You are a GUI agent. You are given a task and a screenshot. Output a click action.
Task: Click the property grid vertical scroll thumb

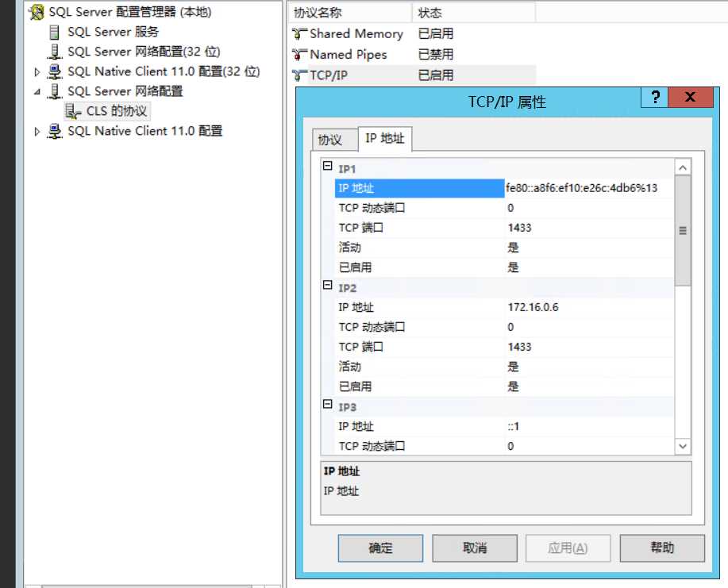tap(683, 231)
